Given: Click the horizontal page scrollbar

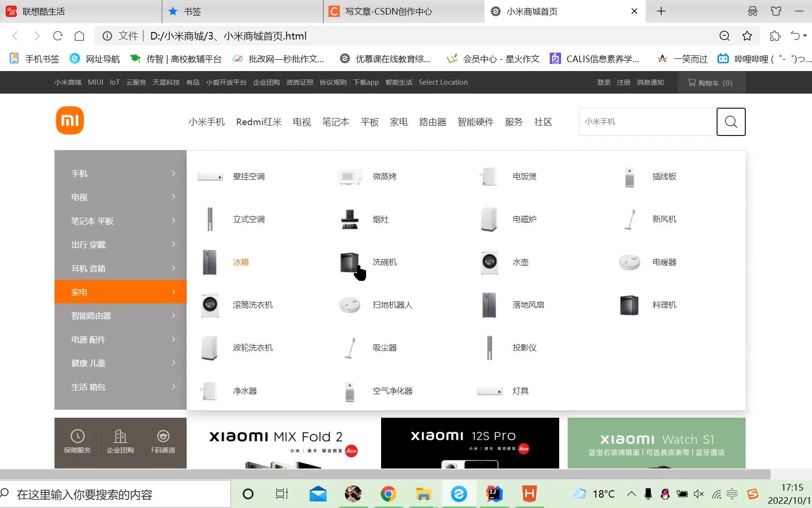Looking at the screenshot, I should (x=385, y=474).
